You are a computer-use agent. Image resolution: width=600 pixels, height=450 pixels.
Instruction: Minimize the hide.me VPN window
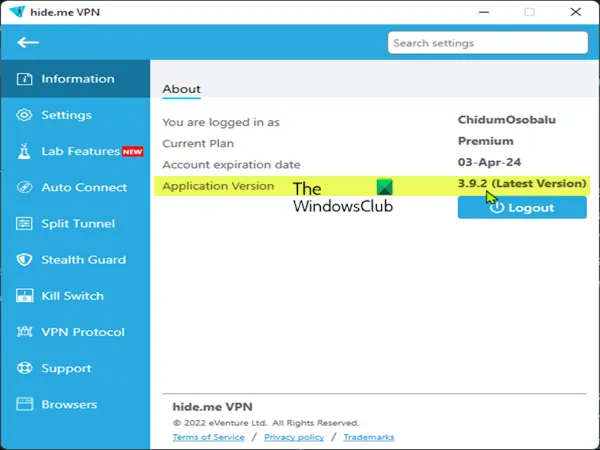(x=484, y=12)
